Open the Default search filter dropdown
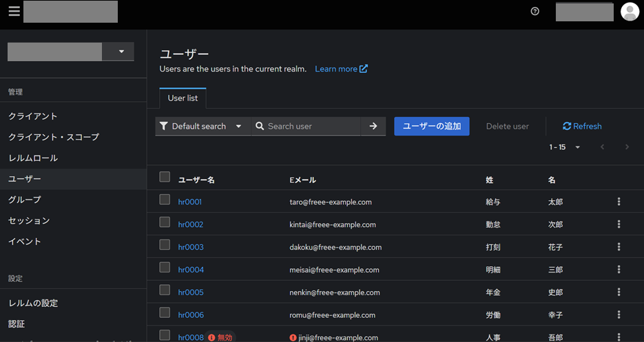The width and height of the screenshot is (644, 342). (202, 126)
